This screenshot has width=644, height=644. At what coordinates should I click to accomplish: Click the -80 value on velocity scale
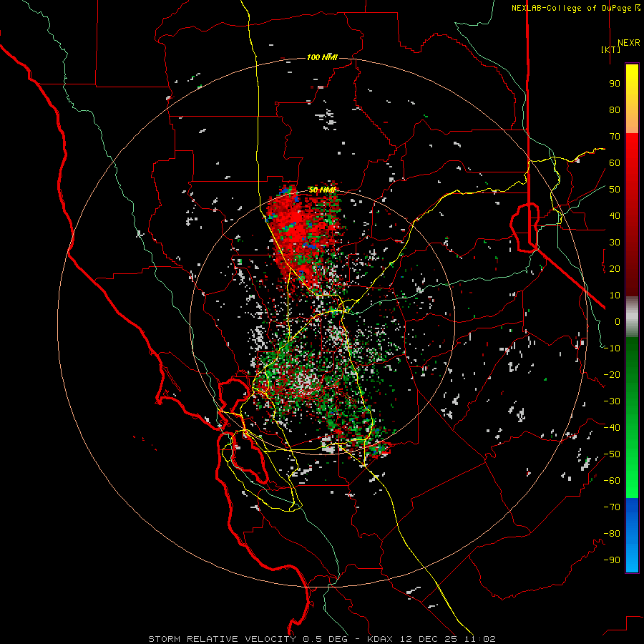[x=612, y=534]
